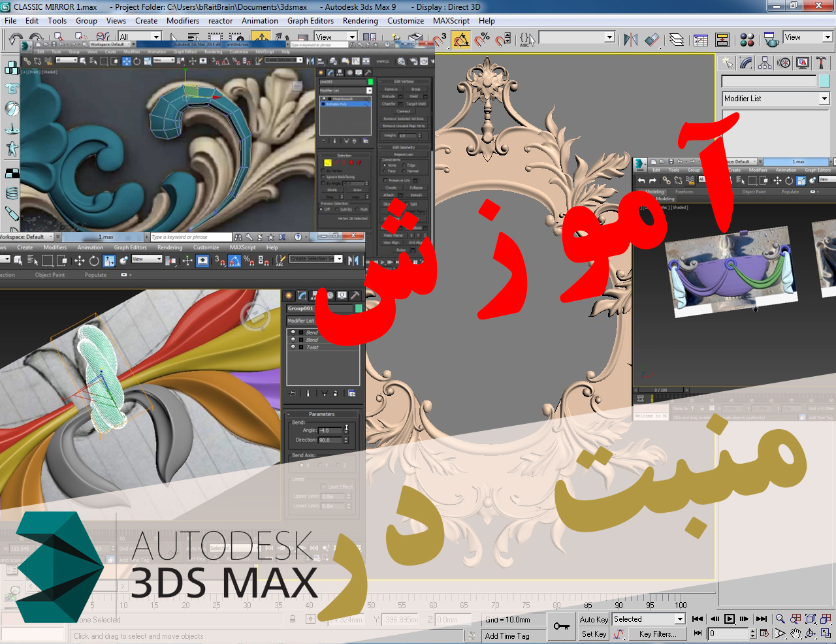Open the Selected key filter dropdown

(x=648, y=619)
